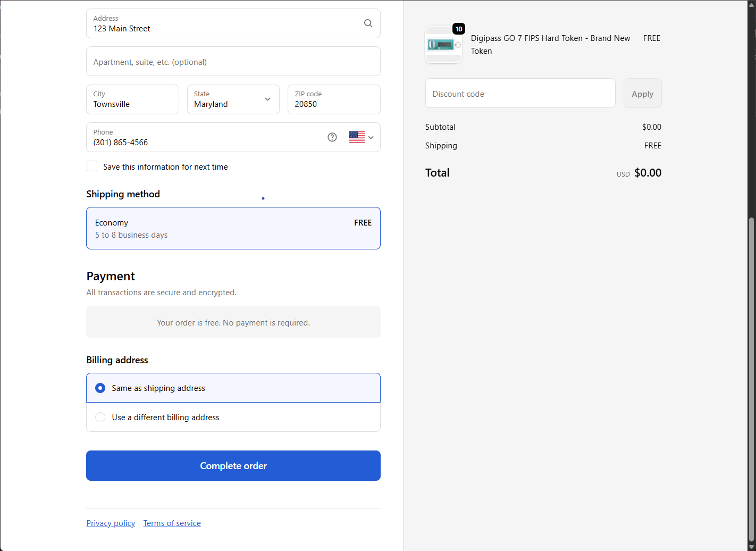Click the quantity badge showing 10
This screenshot has width=756, height=551.
[x=459, y=29]
